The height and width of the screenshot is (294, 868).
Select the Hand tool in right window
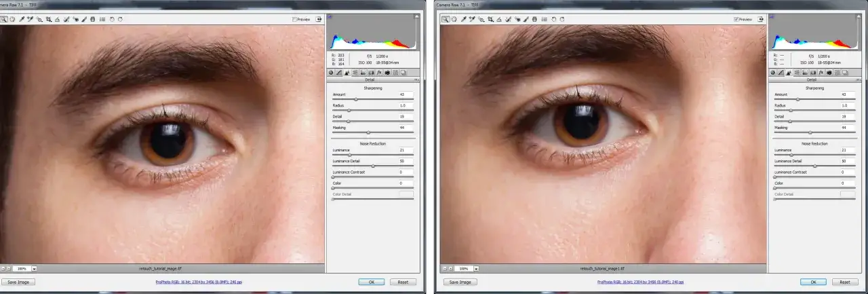click(454, 19)
